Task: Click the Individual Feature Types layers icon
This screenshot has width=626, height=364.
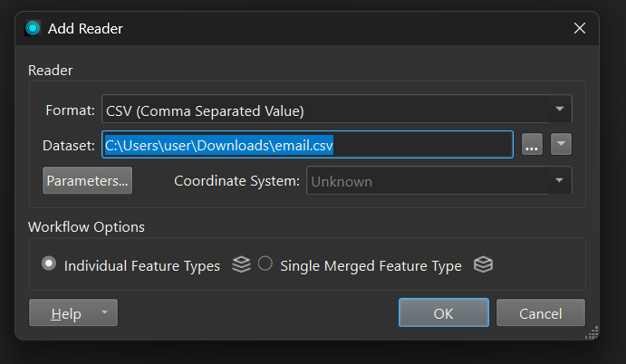Action: (240, 265)
